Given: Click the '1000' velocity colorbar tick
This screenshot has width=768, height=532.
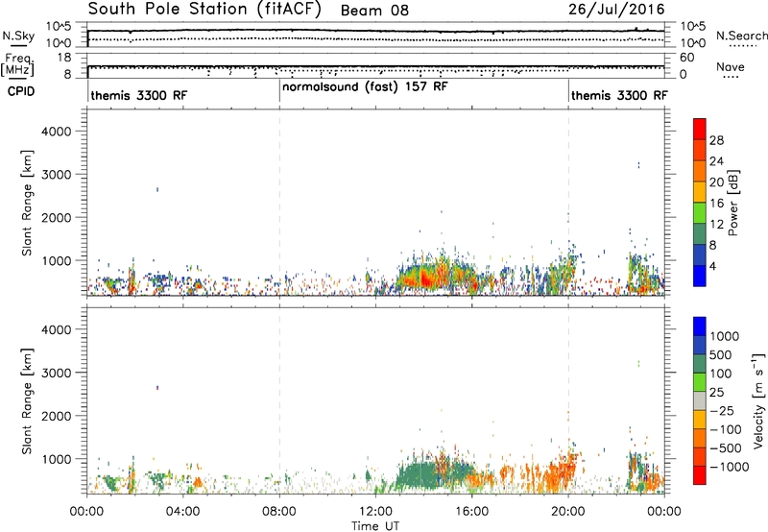Looking at the screenshot, I should [725, 336].
